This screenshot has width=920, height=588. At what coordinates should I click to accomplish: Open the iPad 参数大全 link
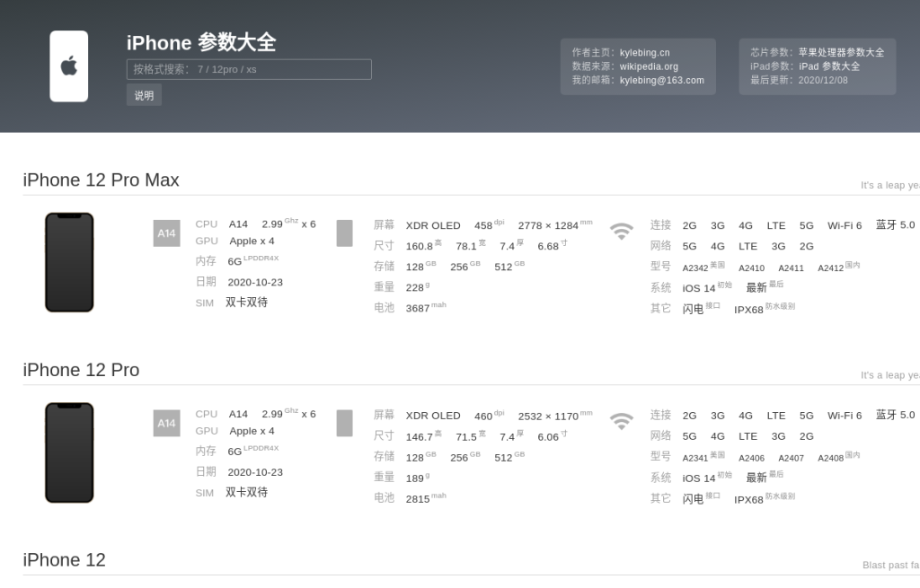(829, 66)
